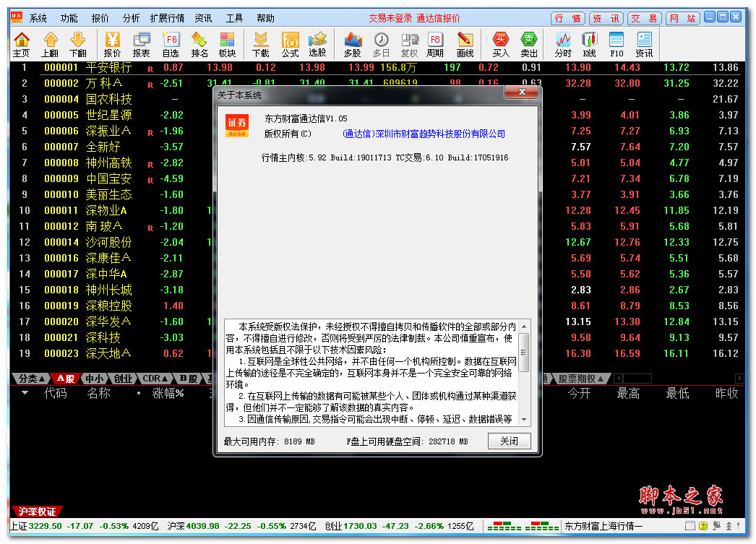Click the 买入 buy icon
Viewport: 756px width, 544px height.
coord(500,44)
